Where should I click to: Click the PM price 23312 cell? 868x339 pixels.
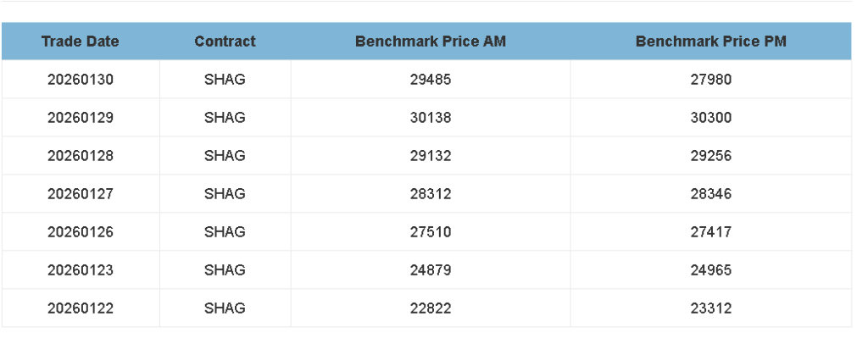710,308
